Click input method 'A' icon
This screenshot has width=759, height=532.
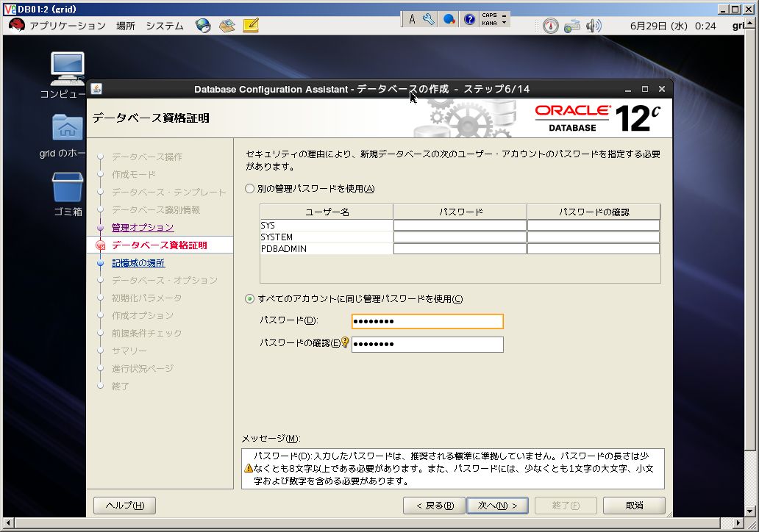point(412,19)
